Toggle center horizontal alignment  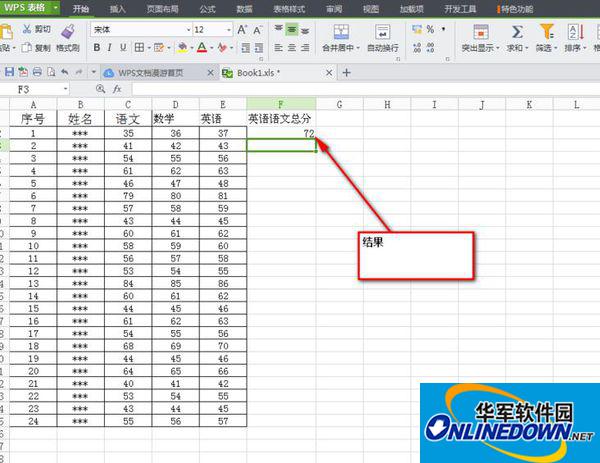coord(292,48)
